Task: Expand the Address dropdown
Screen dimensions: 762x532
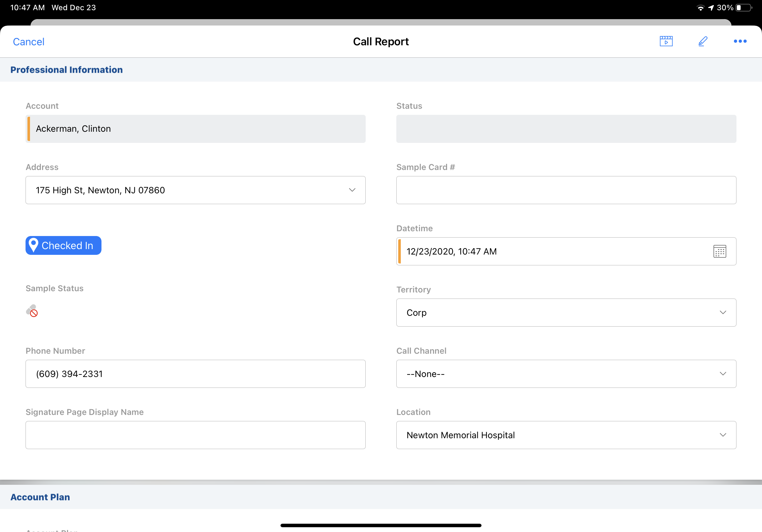Action: (352, 190)
